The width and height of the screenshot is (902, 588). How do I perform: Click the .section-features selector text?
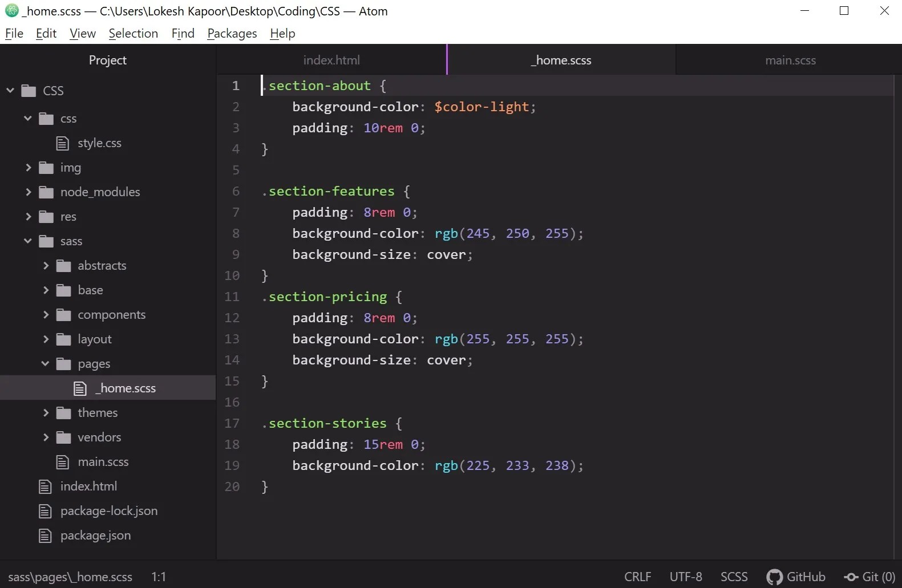(328, 191)
